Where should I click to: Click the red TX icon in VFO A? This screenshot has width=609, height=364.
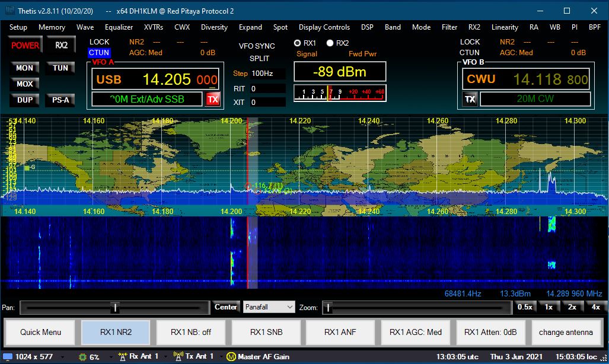point(212,100)
